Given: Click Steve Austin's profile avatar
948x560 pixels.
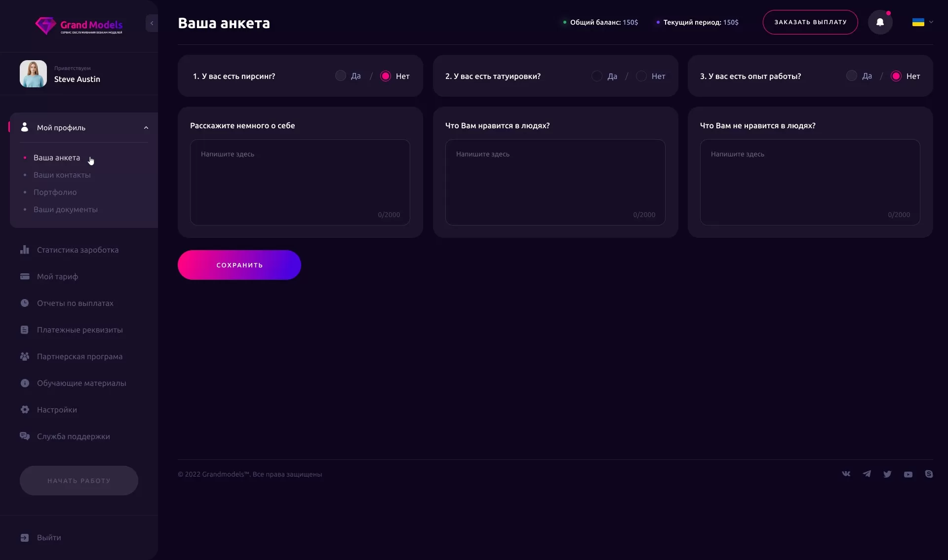Looking at the screenshot, I should [33, 74].
